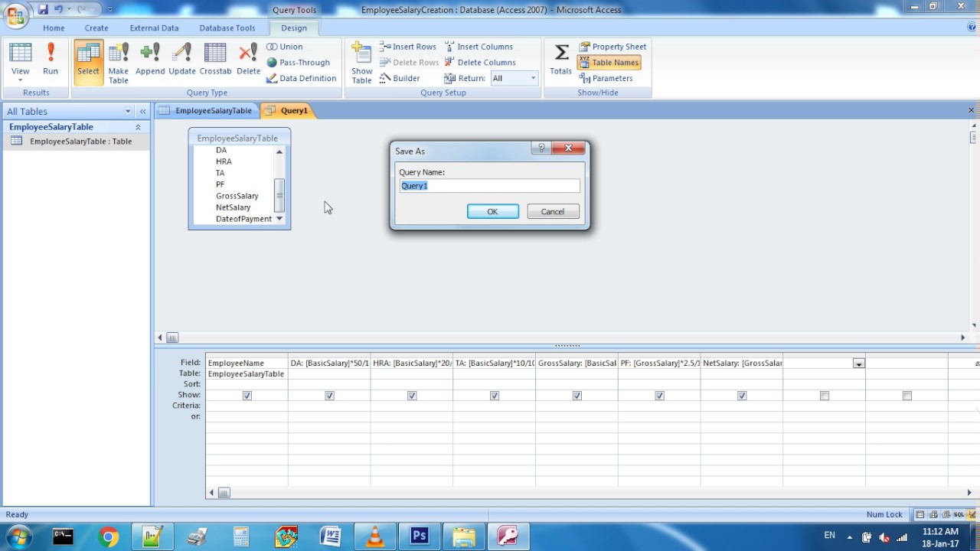Click the Data Definition option
Screen dimensions: 980x551
301,78
